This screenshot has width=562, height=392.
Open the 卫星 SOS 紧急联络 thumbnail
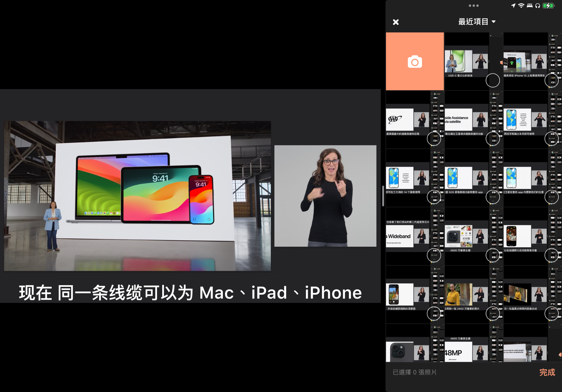point(473,178)
